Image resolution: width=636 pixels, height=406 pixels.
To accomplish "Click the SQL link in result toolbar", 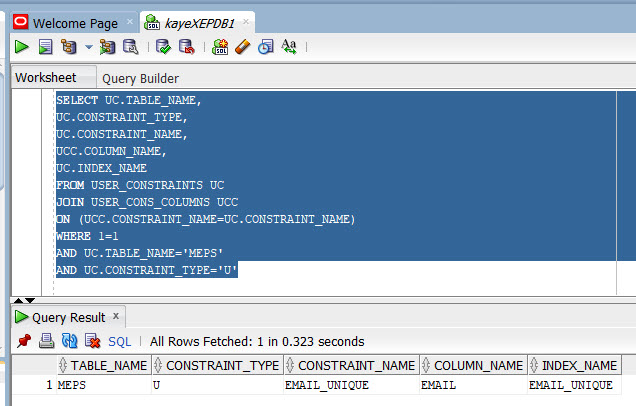I will pos(120,342).
